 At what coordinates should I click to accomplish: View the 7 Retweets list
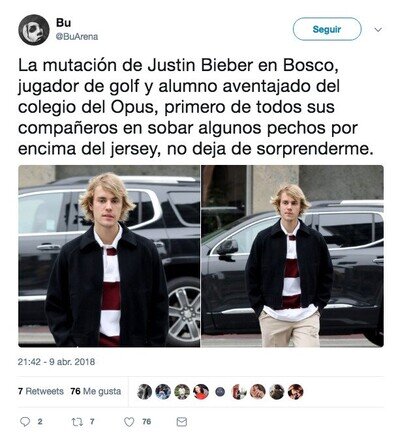click(x=41, y=391)
